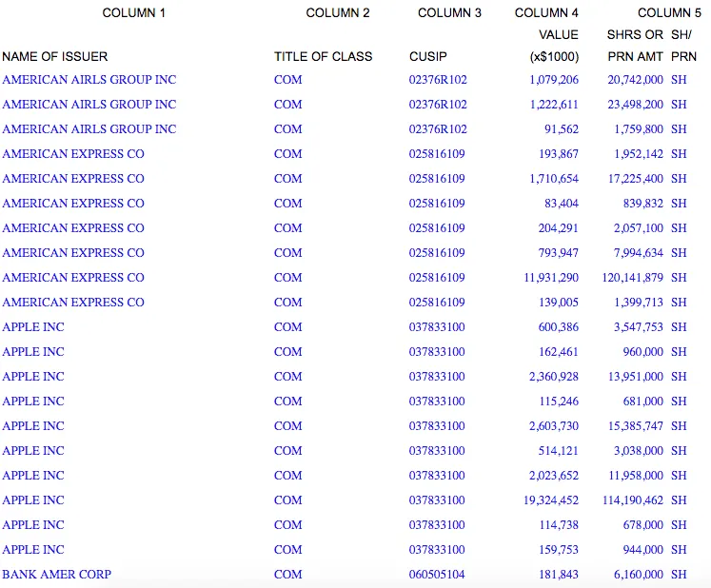Click the value 1,079,206 in the Value column
Image resolution: width=711 pixels, height=588 pixels.
click(554, 80)
